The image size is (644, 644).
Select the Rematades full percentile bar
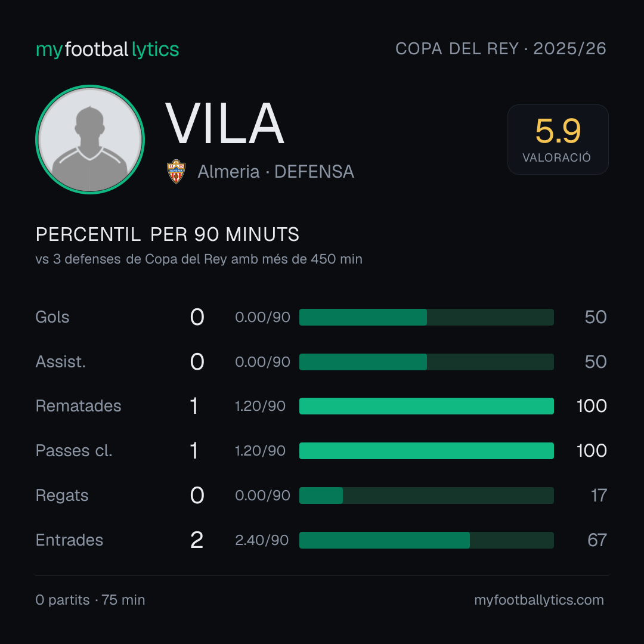click(x=426, y=406)
